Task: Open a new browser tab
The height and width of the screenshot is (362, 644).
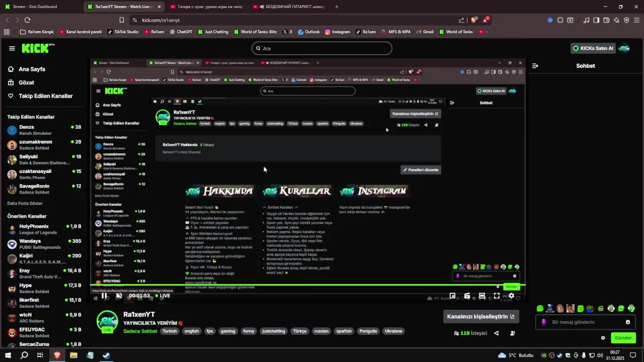Action: point(337,7)
